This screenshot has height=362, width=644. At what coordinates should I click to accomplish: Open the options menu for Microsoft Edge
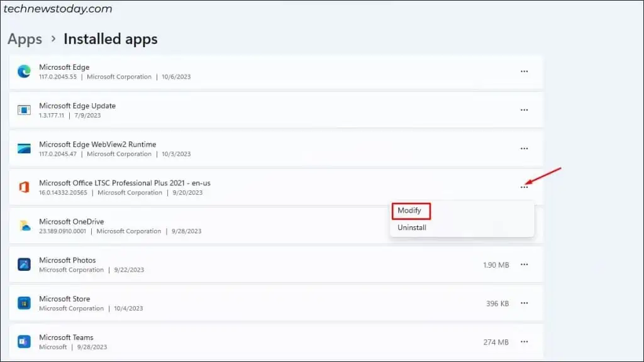click(525, 71)
